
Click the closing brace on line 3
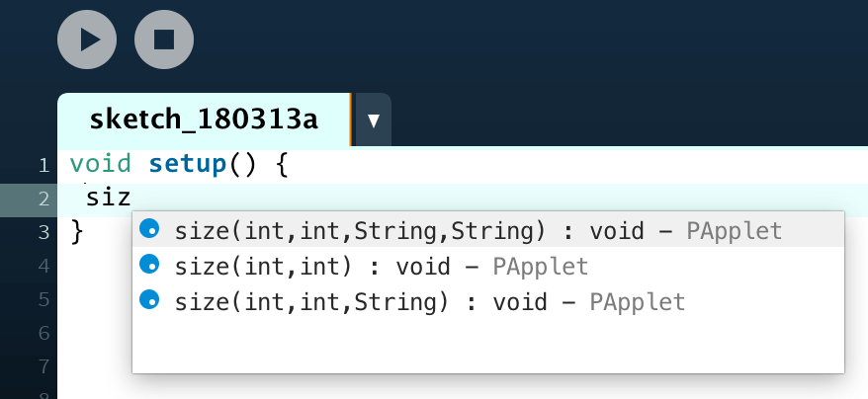[77, 232]
